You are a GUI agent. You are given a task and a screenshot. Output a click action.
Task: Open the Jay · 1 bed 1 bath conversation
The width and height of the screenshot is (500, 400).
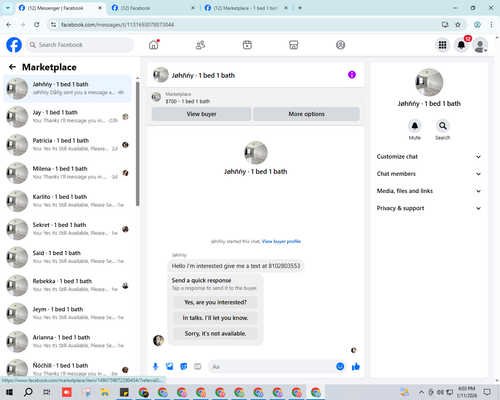coord(67,117)
